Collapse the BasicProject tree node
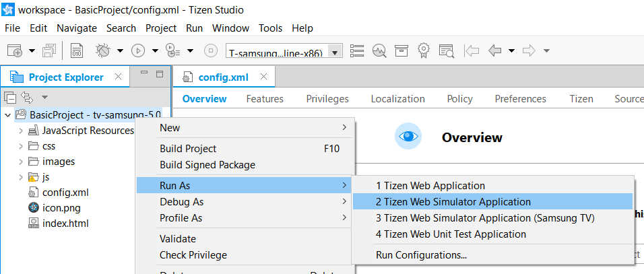Image resolution: width=644 pixels, height=274 pixels. coord(8,114)
